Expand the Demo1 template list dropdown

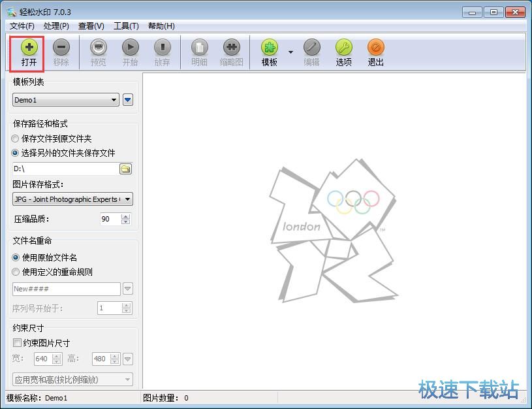coord(114,100)
